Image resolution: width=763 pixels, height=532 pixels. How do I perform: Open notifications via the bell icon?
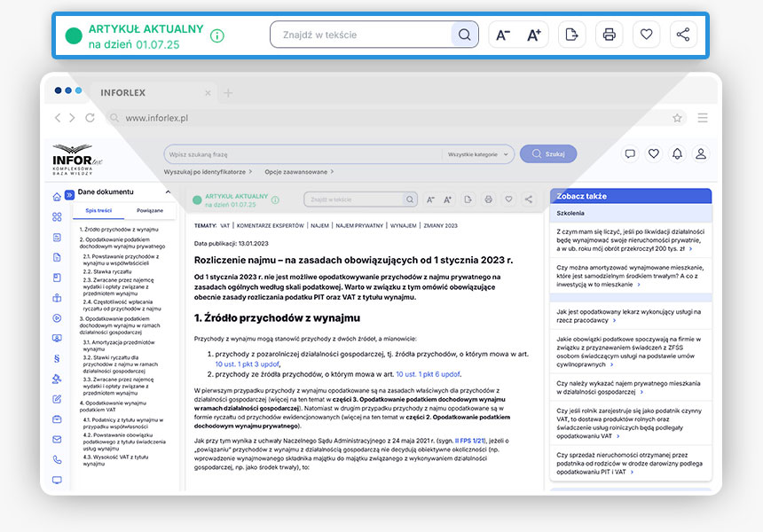click(x=677, y=153)
